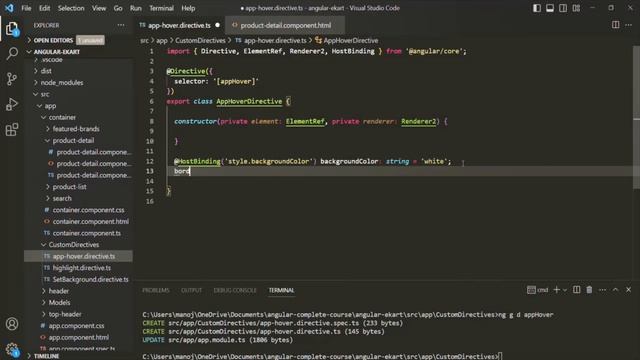This screenshot has height=360, width=640.
Task: Switch to the Output panel tab
Action: coord(191,290)
